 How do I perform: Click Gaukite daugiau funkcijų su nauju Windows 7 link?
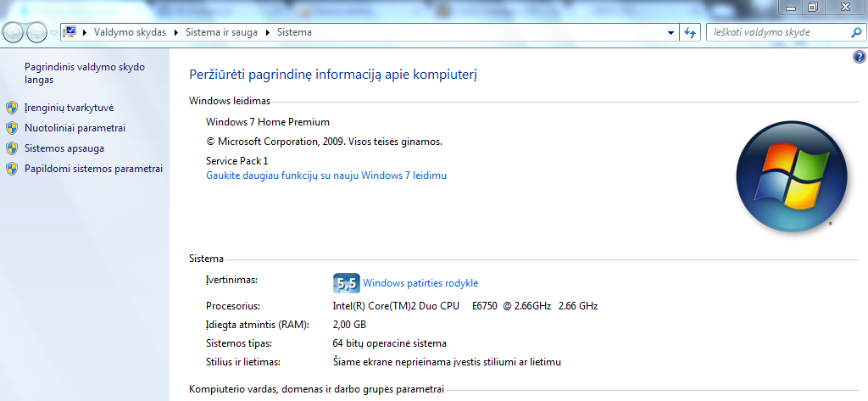tap(326, 175)
